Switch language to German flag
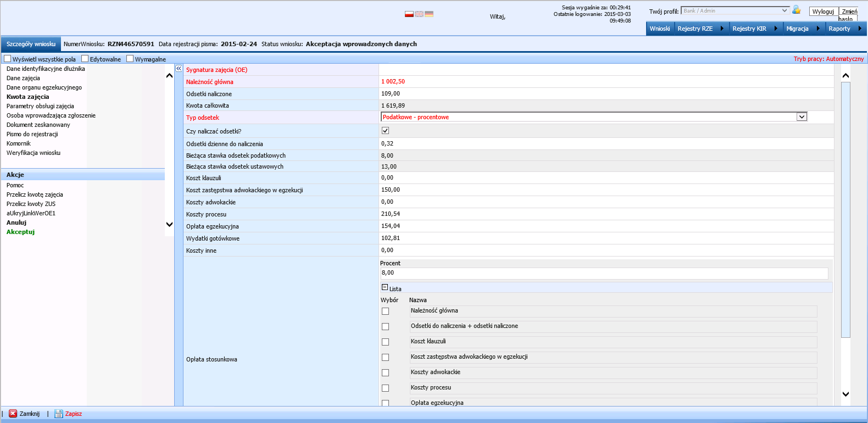The width and height of the screenshot is (868, 423). tap(429, 14)
